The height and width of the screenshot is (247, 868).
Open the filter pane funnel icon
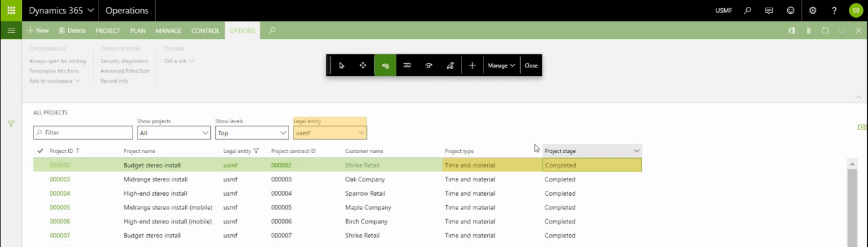pos(11,124)
